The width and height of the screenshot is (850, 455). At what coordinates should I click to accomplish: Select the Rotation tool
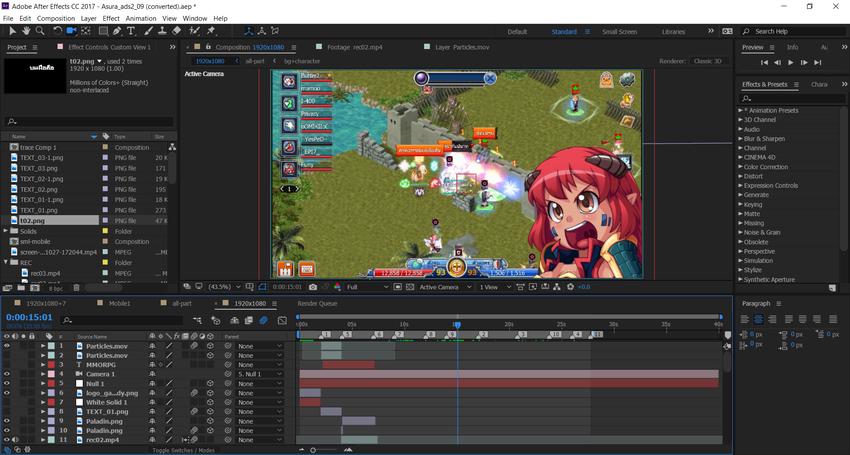[x=57, y=31]
